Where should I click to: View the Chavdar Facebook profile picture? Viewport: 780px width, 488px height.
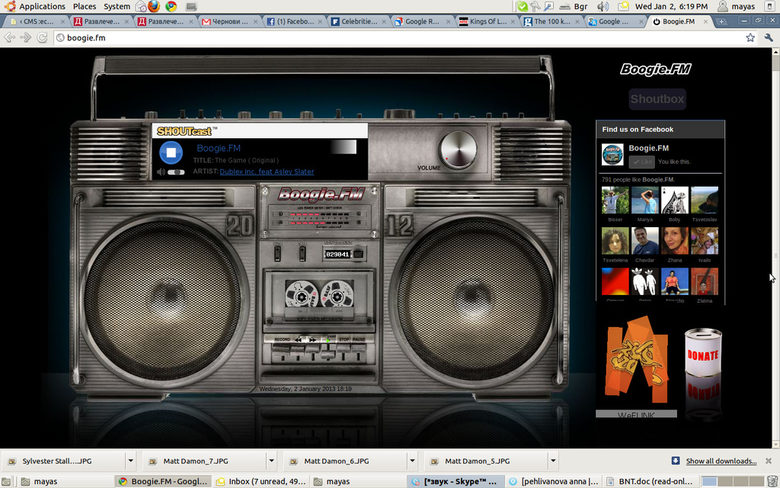coord(645,241)
